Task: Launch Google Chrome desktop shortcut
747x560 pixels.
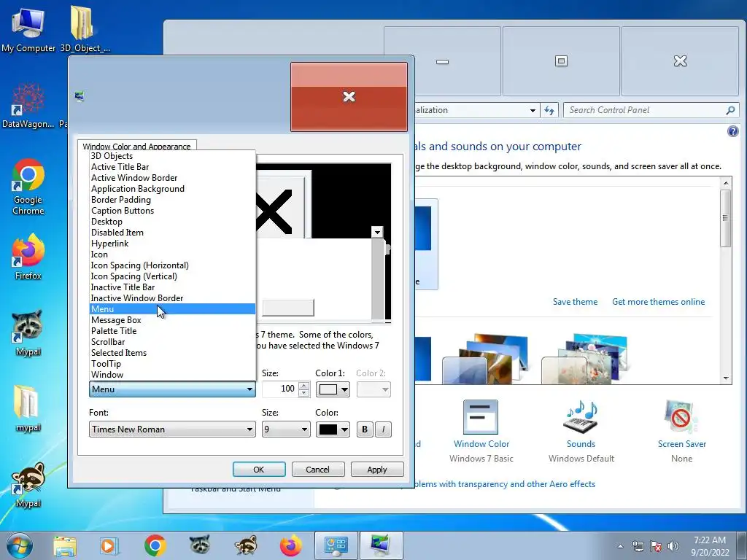Action: point(28,187)
